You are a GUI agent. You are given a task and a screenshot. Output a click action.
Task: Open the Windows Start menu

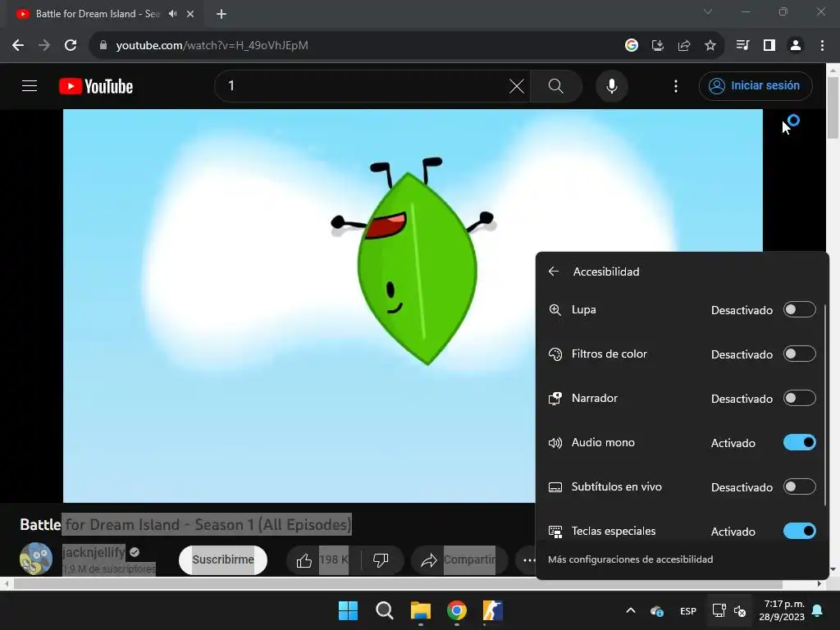pyautogui.click(x=348, y=610)
